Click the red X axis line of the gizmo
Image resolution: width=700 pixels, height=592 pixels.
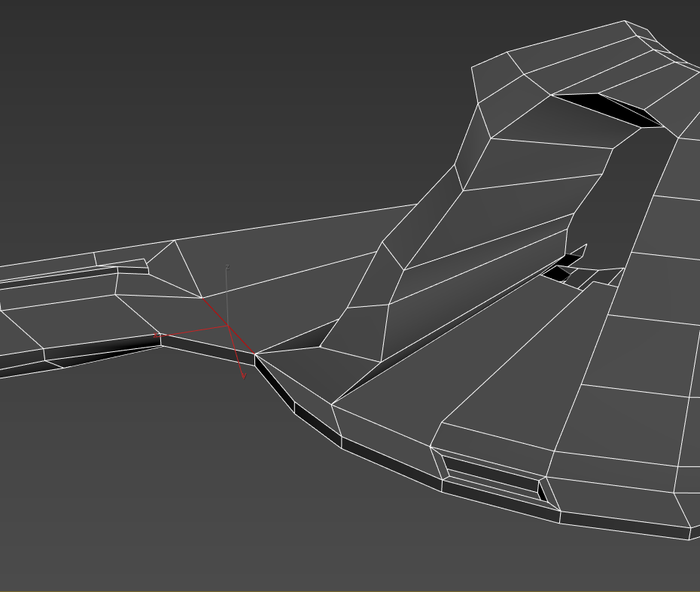(x=191, y=331)
